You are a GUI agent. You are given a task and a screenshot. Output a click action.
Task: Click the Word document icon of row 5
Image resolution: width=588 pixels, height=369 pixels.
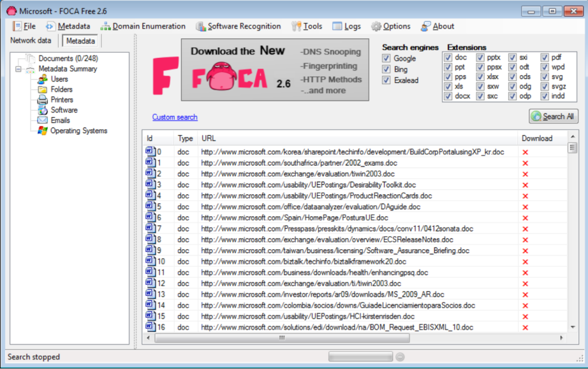coord(150,206)
